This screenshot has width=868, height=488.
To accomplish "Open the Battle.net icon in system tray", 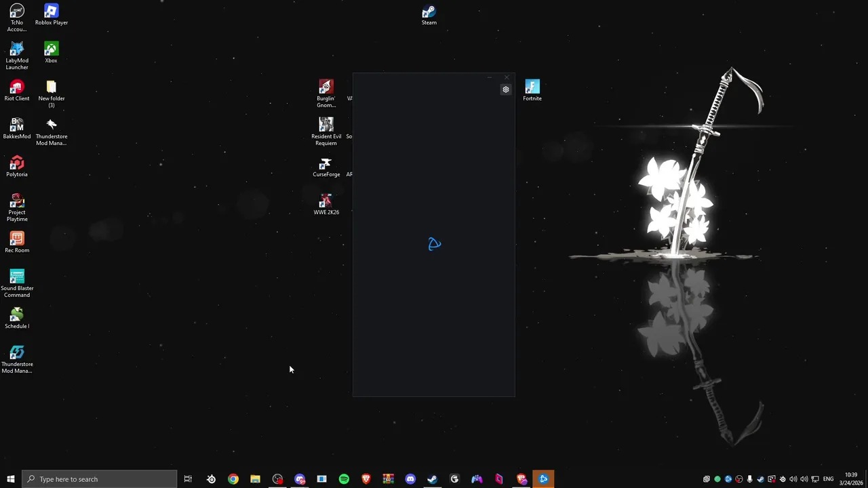I will [x=728, y=479].
